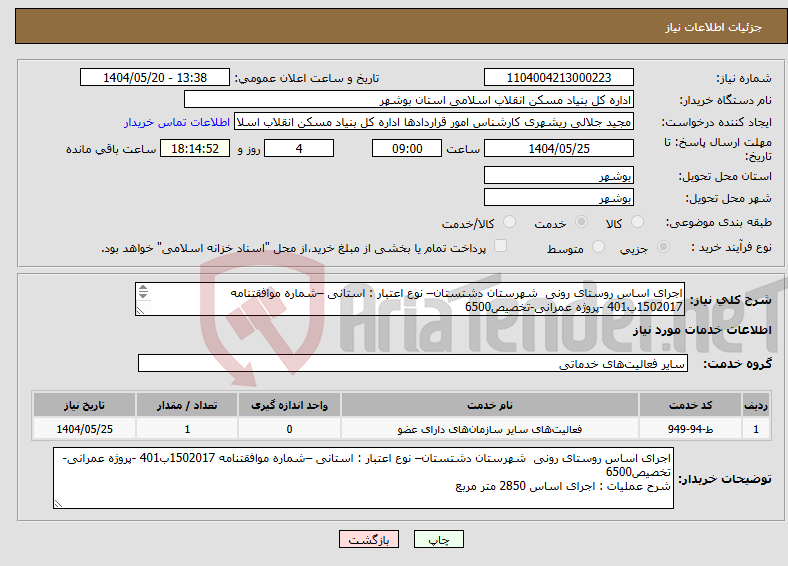Click the ردیف column header

(756, 405)
